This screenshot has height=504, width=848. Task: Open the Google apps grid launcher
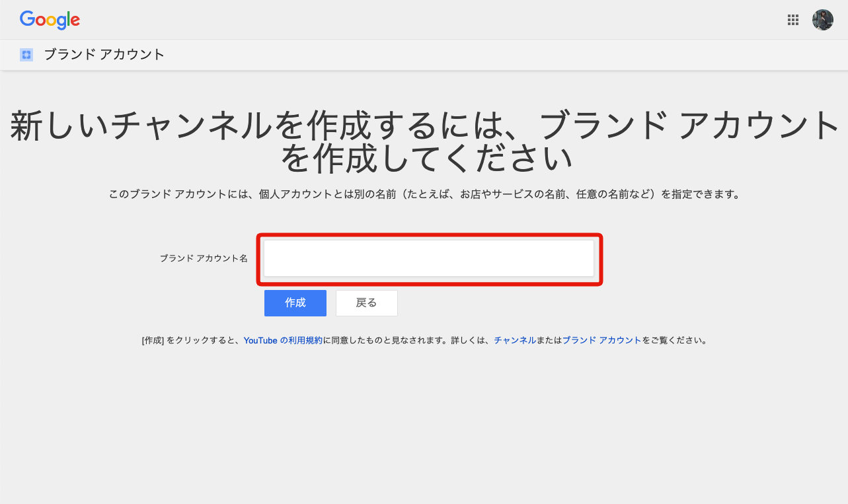tap(793, 20)
